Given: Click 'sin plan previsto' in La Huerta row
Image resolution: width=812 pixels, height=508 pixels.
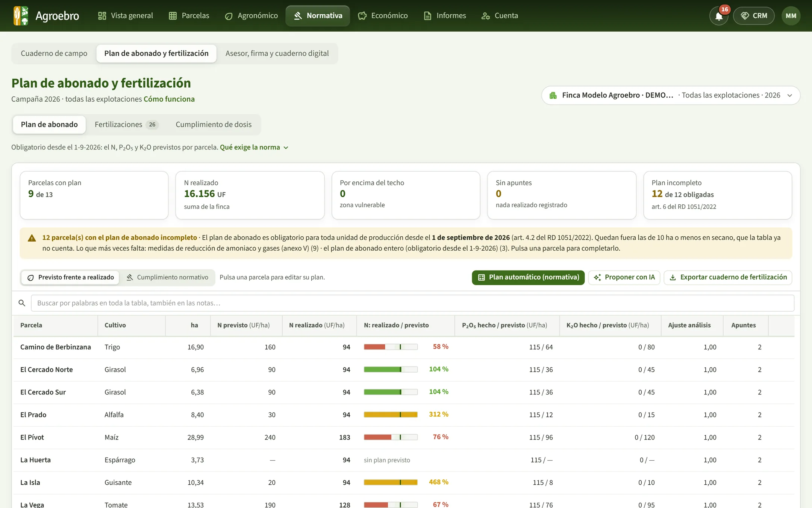Looking at the screenshot, I should (x=387, y=460).
